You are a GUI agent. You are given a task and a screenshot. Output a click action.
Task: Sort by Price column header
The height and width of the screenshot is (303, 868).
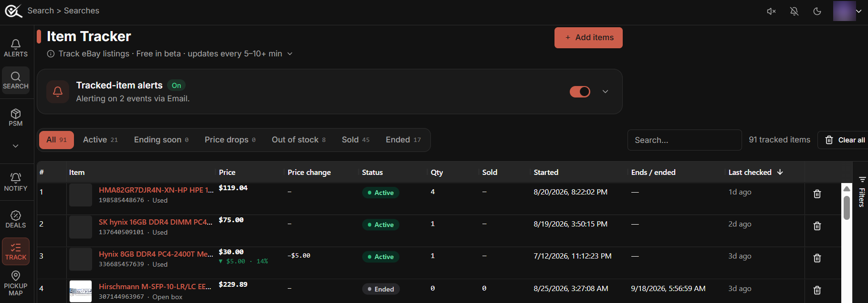pos(227,173)
